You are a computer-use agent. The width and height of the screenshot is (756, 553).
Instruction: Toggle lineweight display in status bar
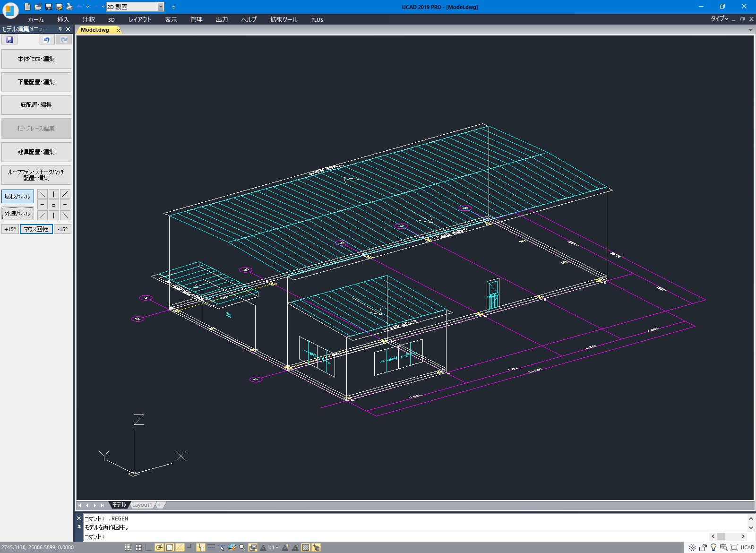point(211,547)
